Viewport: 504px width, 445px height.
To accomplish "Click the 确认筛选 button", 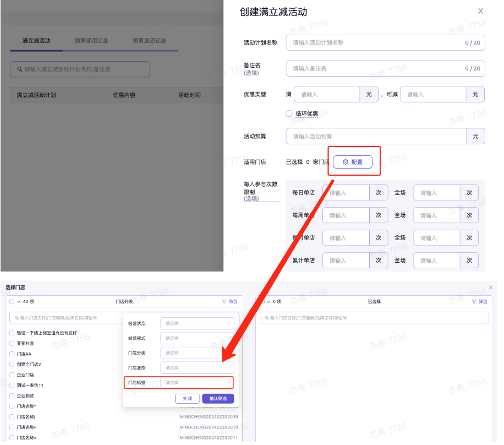I will pyautogui.click(x=218, y=399).
